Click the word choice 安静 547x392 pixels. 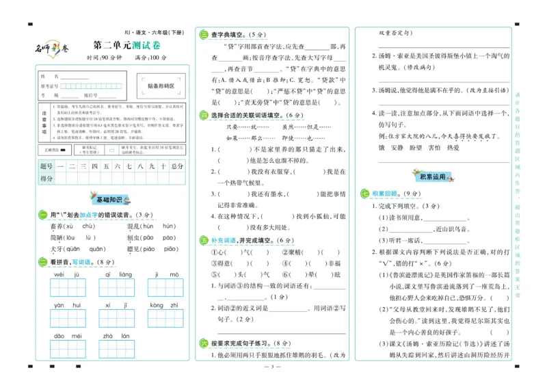coord(397,148)
